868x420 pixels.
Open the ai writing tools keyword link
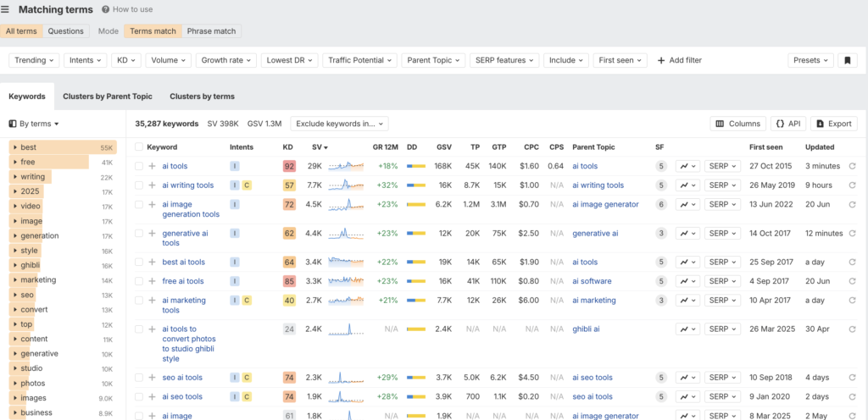coord(187,185)
